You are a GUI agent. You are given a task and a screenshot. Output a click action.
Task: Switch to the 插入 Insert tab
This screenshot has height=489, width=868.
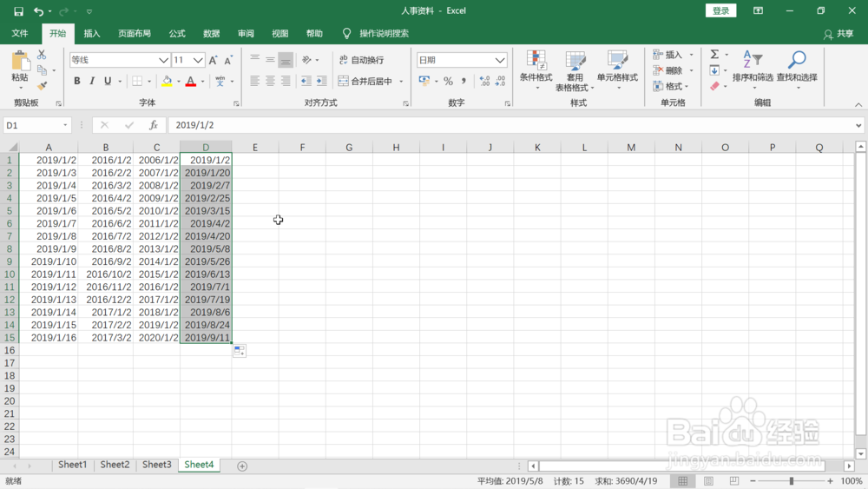pos(92,33)
